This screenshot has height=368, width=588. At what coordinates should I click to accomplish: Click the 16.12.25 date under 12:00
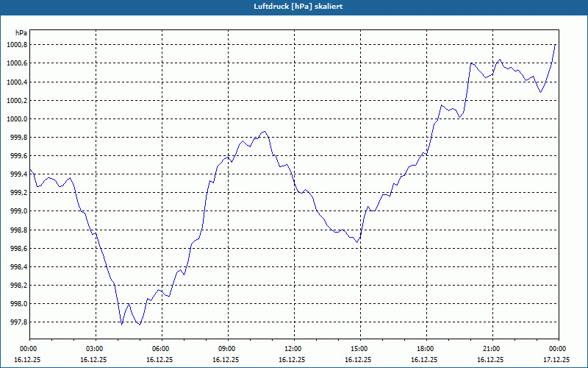point(292,360)
